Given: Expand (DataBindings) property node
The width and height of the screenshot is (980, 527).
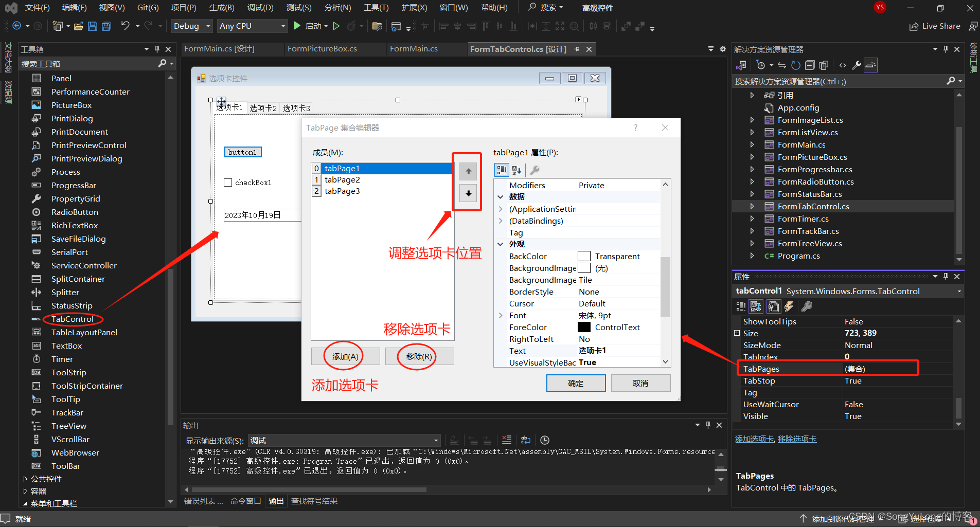Looking at the screenshot, I should [501, 221].
